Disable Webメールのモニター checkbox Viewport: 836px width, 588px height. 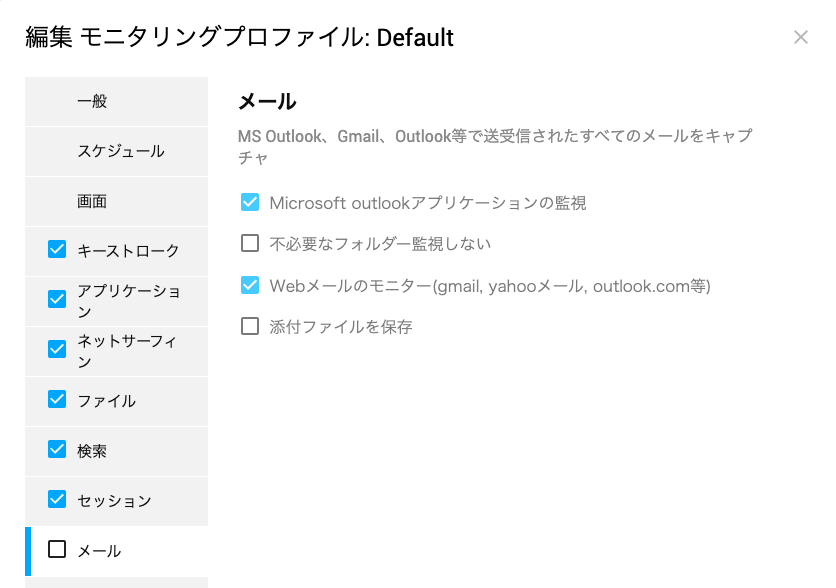click(x=250, y=285)
